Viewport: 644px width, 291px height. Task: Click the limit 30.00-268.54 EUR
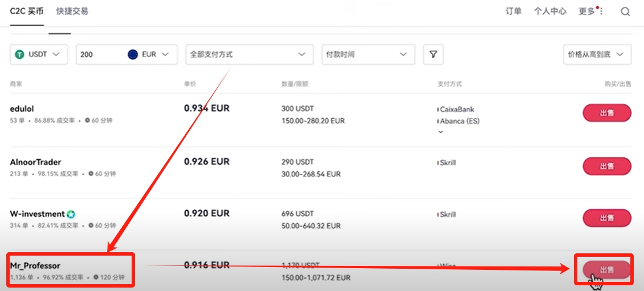click(311, 174)
